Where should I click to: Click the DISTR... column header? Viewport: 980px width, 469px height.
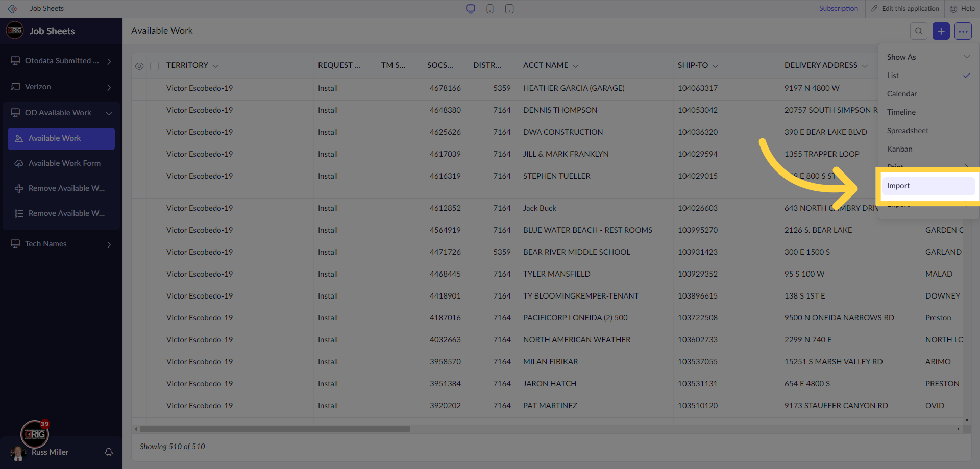point(487,65)
